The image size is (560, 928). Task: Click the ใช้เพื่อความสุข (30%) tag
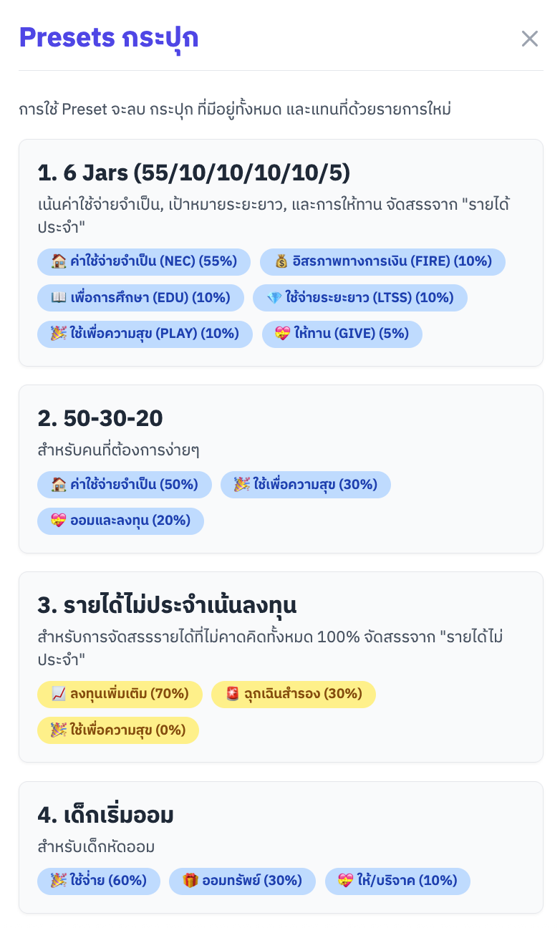(305, 485)
